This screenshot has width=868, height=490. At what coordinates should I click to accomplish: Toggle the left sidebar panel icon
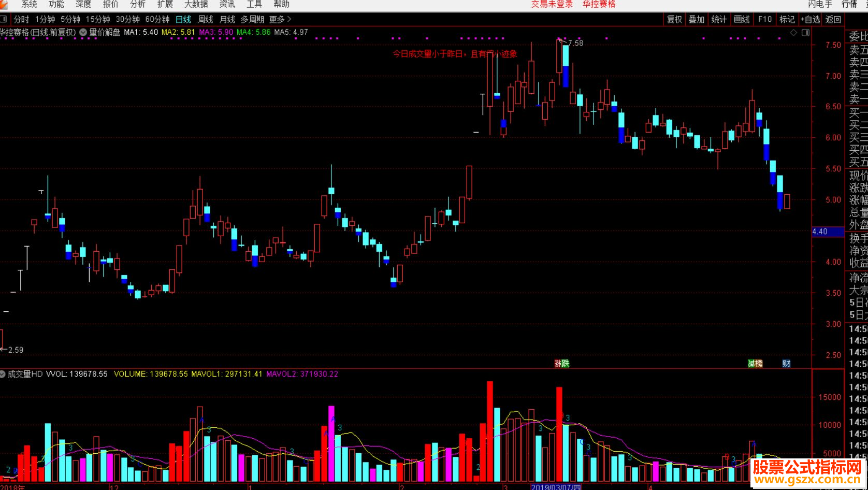tap(3, 19)
